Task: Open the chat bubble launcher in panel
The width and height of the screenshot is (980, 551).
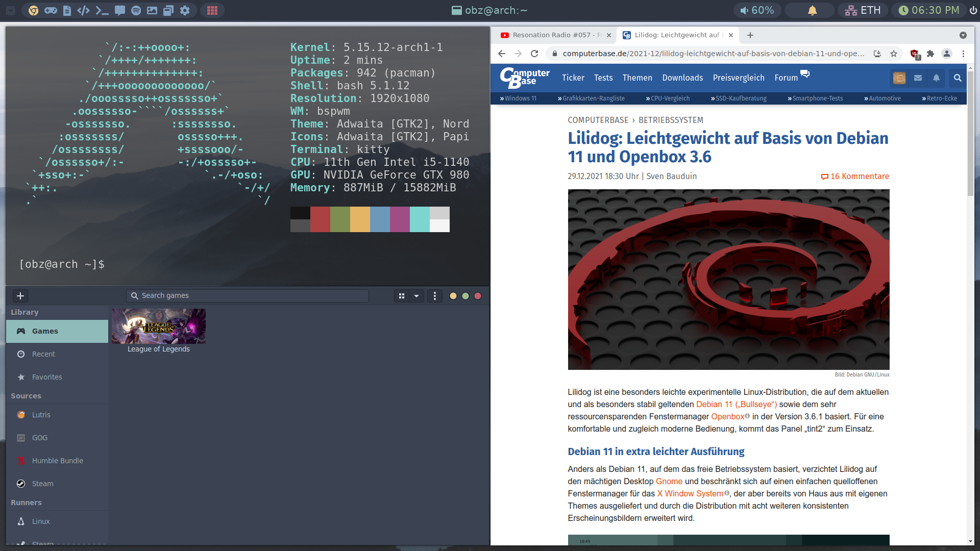Action: point(120,10)
